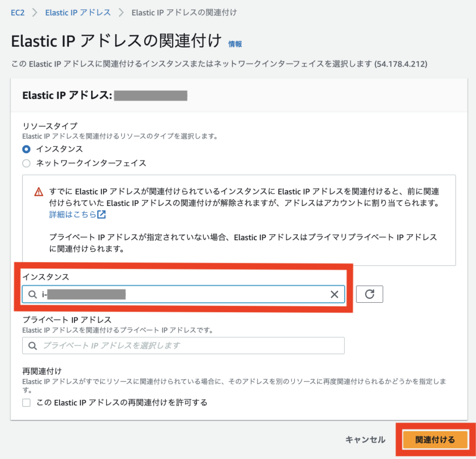The image size is (476, 459).
Task: Click the magnifier in the private IP field
Action: (32, 345)
